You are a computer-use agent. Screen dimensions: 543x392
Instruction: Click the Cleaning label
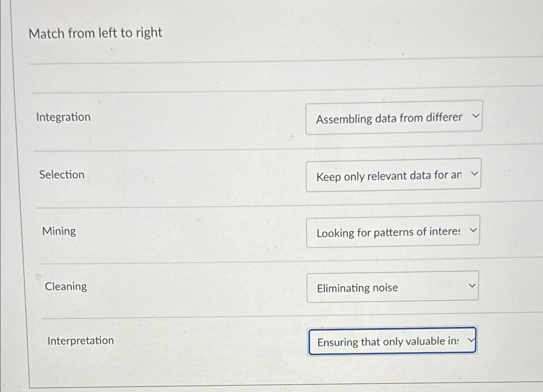click(65, 286)
